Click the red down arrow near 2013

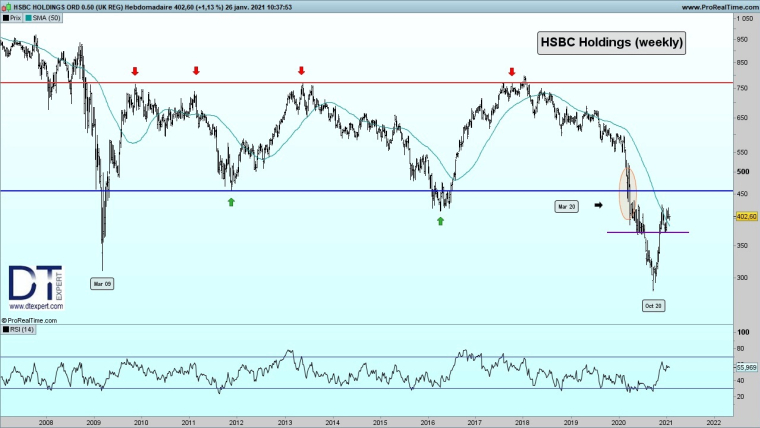(301, 71)
